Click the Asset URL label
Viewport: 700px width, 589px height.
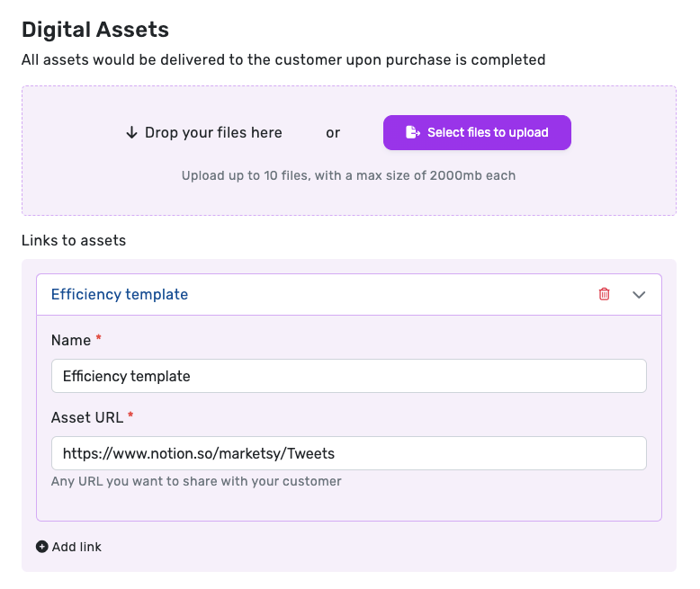click(x=87, y=417)
